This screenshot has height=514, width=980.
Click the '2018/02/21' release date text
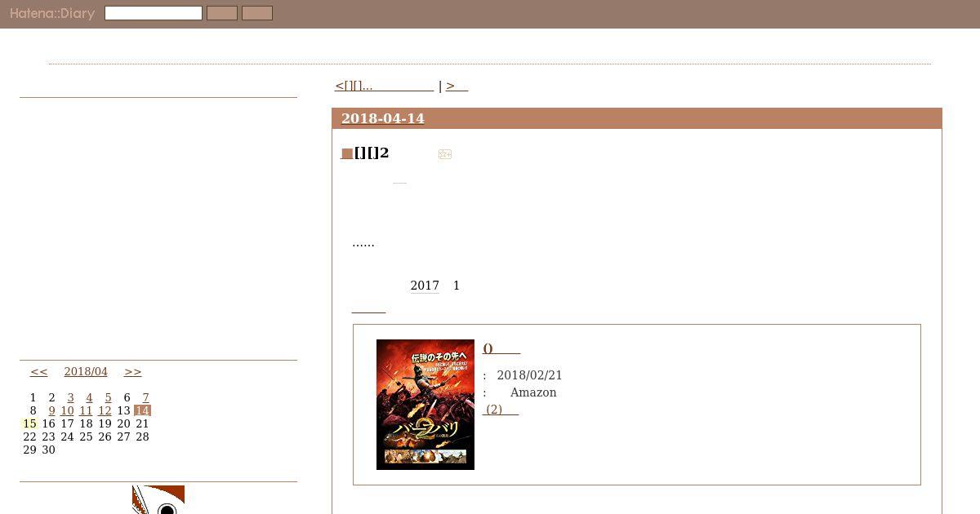(529, 375)
